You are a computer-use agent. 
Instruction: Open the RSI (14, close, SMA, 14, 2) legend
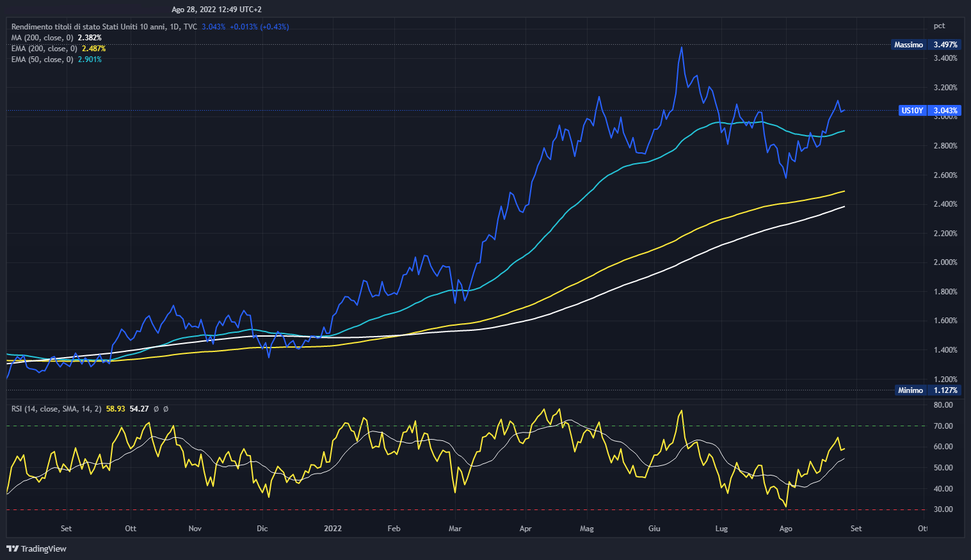click(56, 408)
